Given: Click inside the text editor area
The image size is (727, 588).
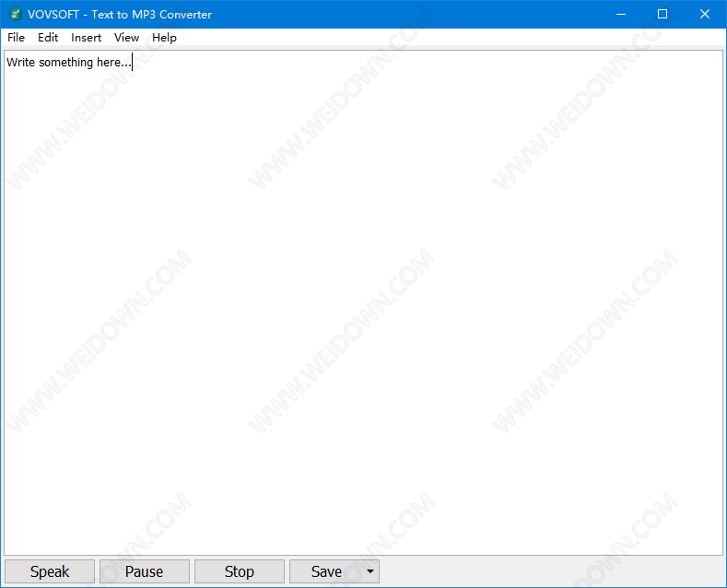Looking at the screenshot, I should click(x=363, y=302).
